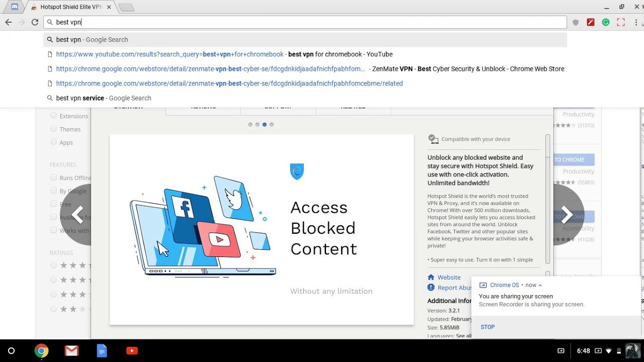This screenshot has height=362, width=644.
Task: Choose 'best vpn - Google Search' suggestion
Action: click(305, 40)
